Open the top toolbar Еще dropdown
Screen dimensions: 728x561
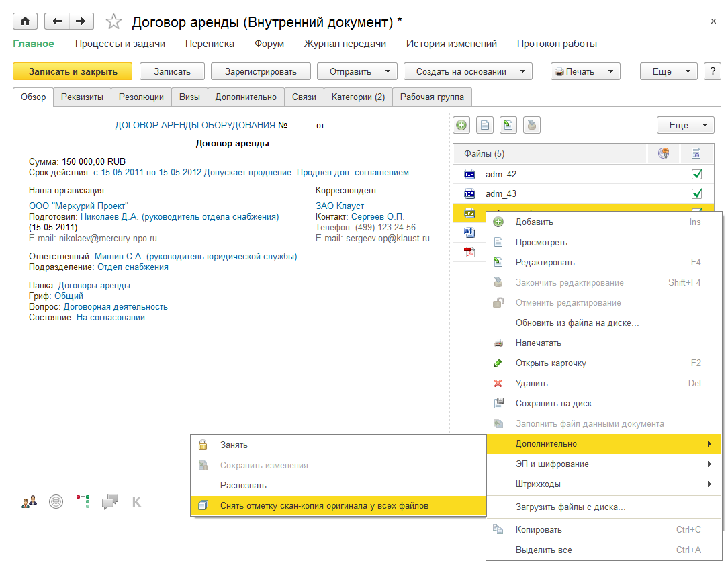pos(669,71)
